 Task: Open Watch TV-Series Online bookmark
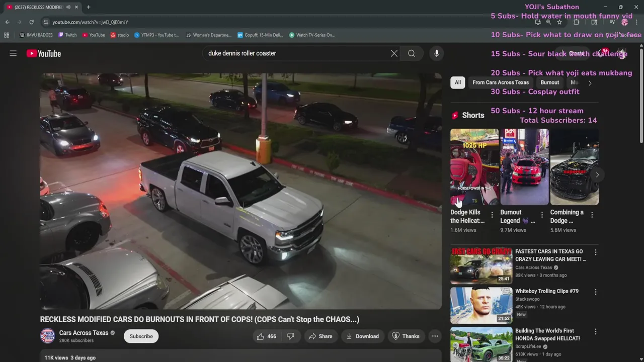point(312,35)
